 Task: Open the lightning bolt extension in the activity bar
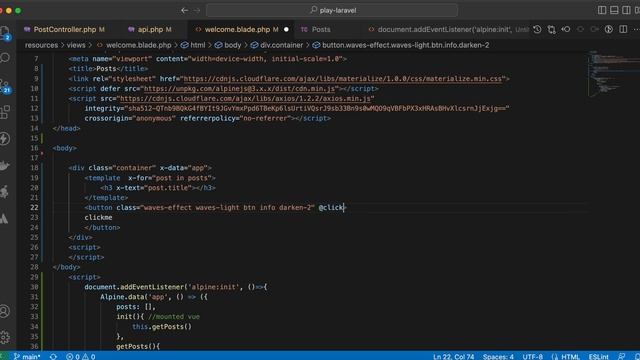[x=4, y=139]
